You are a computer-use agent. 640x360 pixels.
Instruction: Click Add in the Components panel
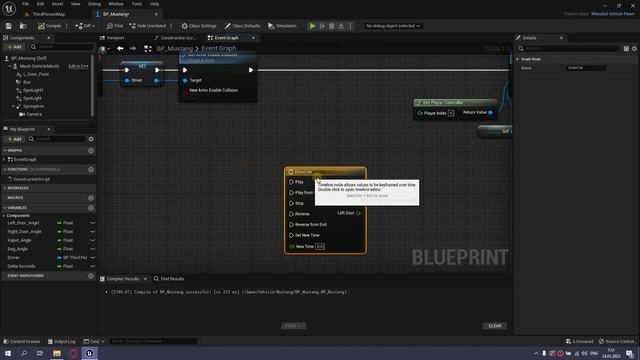[14, 47]
